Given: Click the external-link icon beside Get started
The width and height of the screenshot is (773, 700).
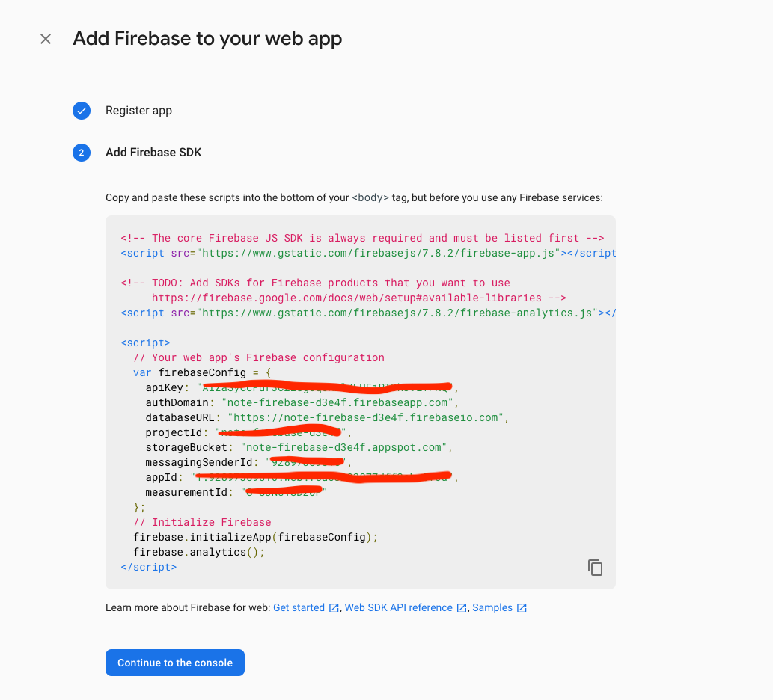Looking at the screenshot, I should point(334,608).
